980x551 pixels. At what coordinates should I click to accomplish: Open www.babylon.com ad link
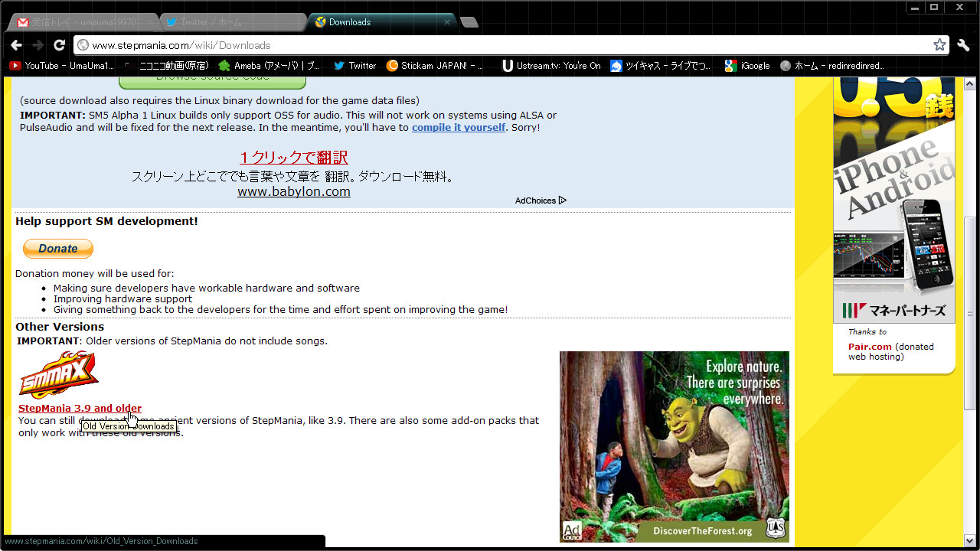click(x=294, y=191)
